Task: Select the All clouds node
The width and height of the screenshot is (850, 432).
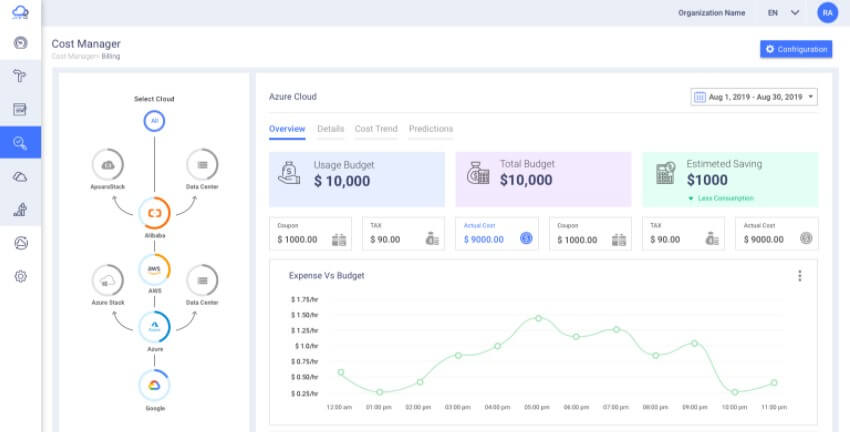Action: [154, 121]
